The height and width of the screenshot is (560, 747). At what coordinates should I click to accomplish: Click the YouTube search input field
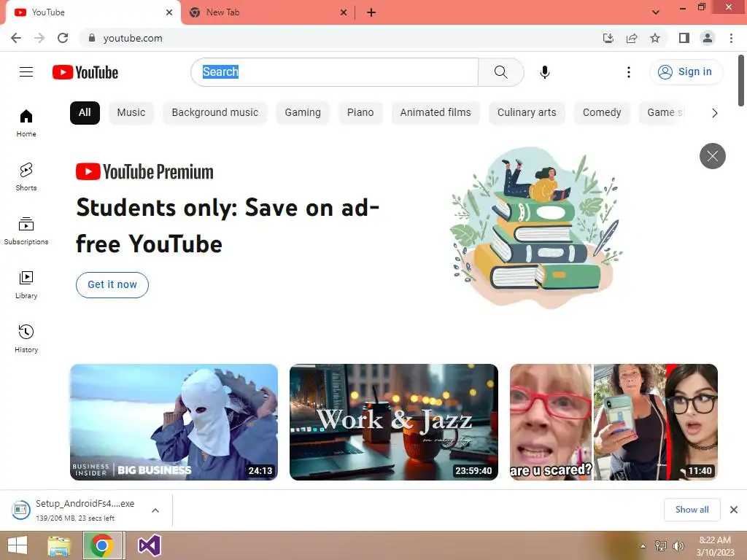pos(334,72)
